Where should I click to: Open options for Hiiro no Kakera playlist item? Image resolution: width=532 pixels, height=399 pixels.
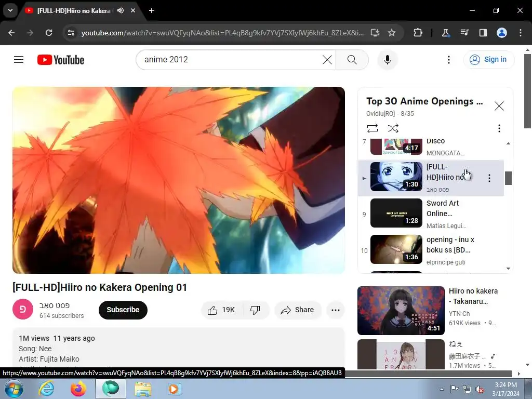pyautogui.click(x=489, y=178)
